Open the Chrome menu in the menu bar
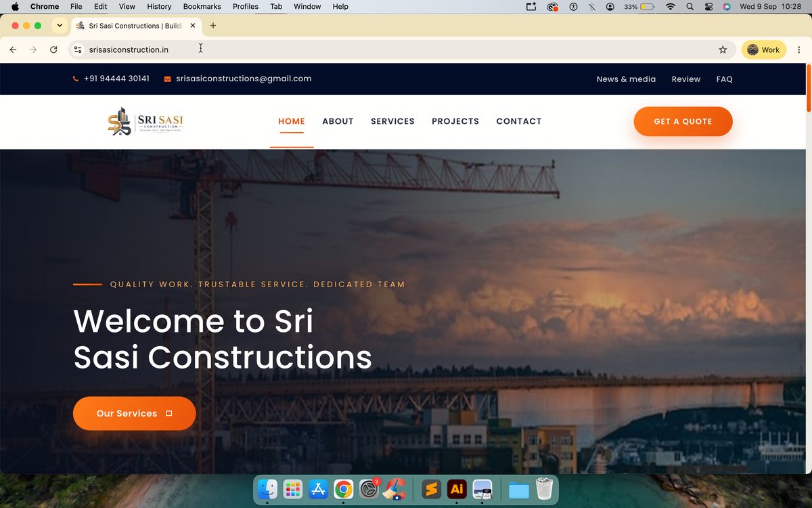This screenshot has width=812, height=508. pos(45,6)
